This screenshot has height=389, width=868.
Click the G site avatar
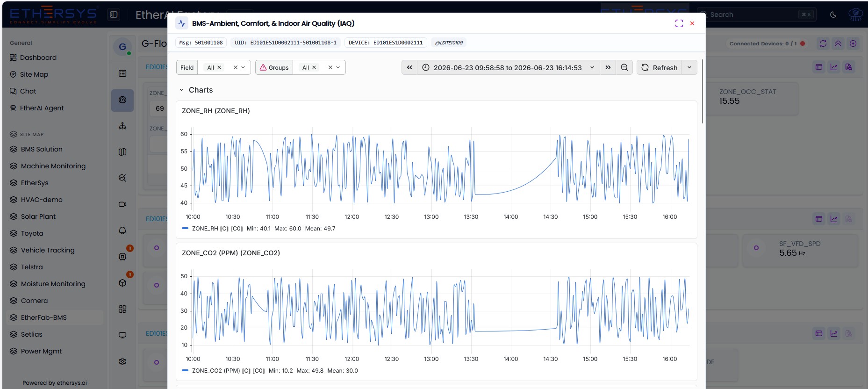pos(122,47)
